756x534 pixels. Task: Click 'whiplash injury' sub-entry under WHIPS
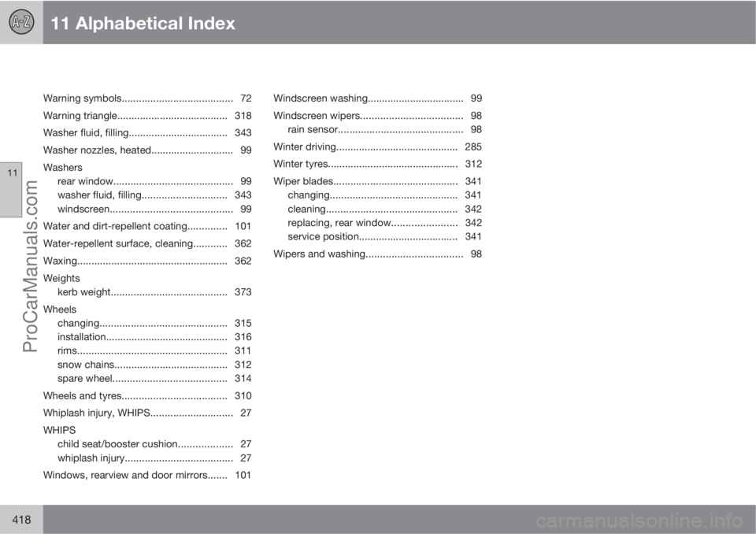pyautogui.click(x=154, y=458)
